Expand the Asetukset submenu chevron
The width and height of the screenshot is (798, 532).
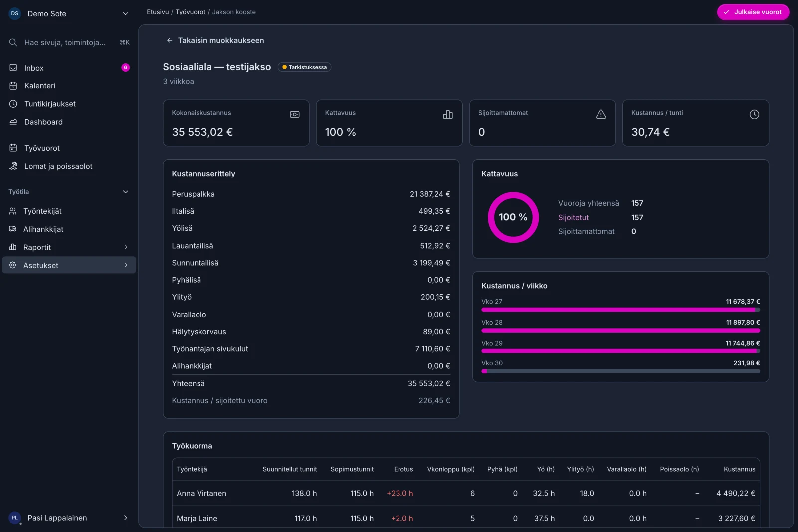126,265
